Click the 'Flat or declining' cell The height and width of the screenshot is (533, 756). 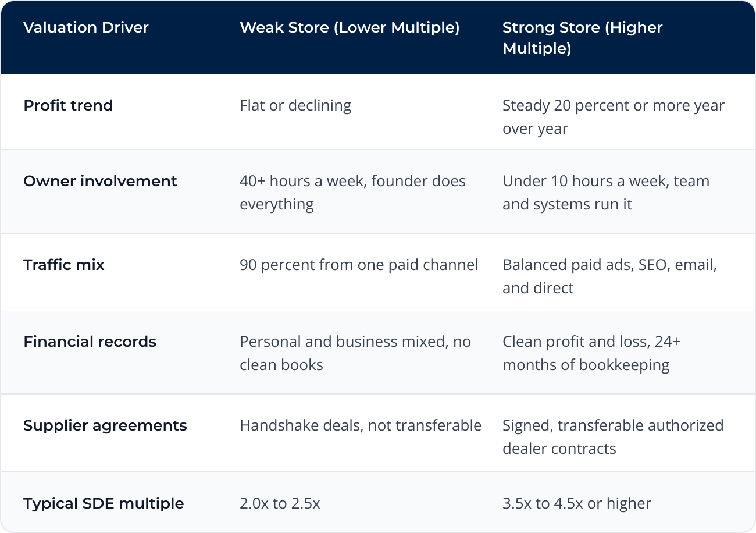point(295,105)
